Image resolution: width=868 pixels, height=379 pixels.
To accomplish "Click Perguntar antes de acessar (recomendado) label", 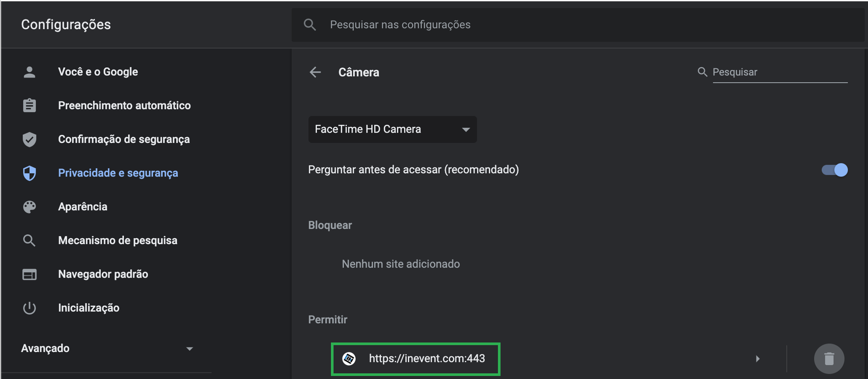I will 413,170.
